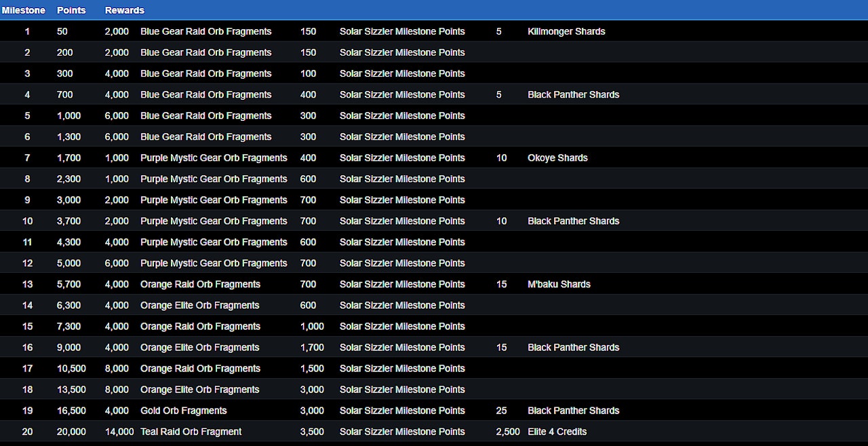
Task: Select Blue Gear Raid Orb Fragments in milestone 1
Action: pos(205,31)
